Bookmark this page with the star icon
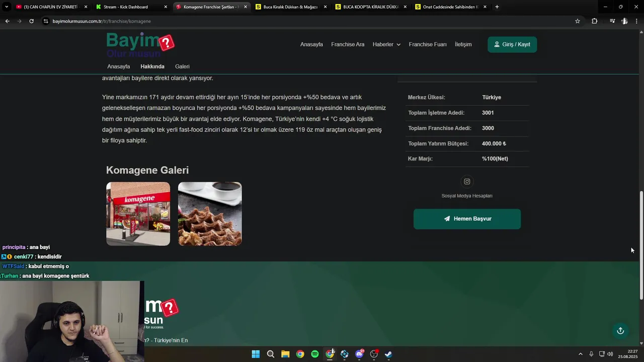The image size is (644, 362). coord(578,21)
